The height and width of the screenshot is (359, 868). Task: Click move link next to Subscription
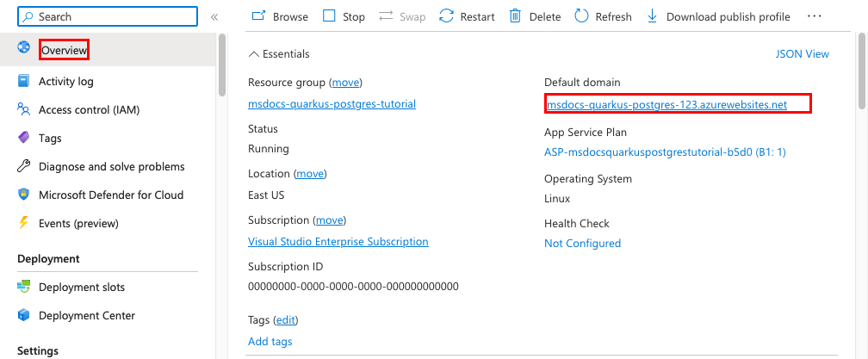point(329,220)
